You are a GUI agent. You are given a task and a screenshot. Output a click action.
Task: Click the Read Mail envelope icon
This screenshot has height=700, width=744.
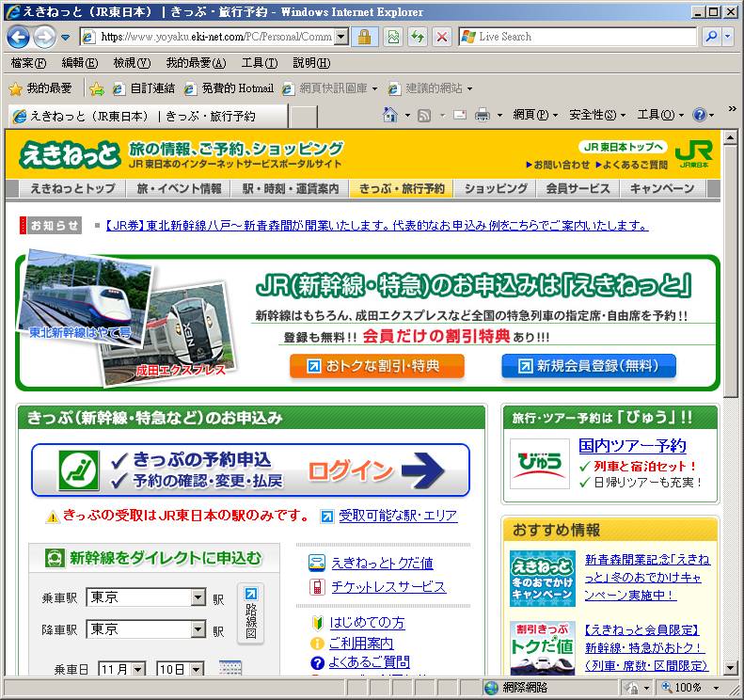click(x=459, y=115)
